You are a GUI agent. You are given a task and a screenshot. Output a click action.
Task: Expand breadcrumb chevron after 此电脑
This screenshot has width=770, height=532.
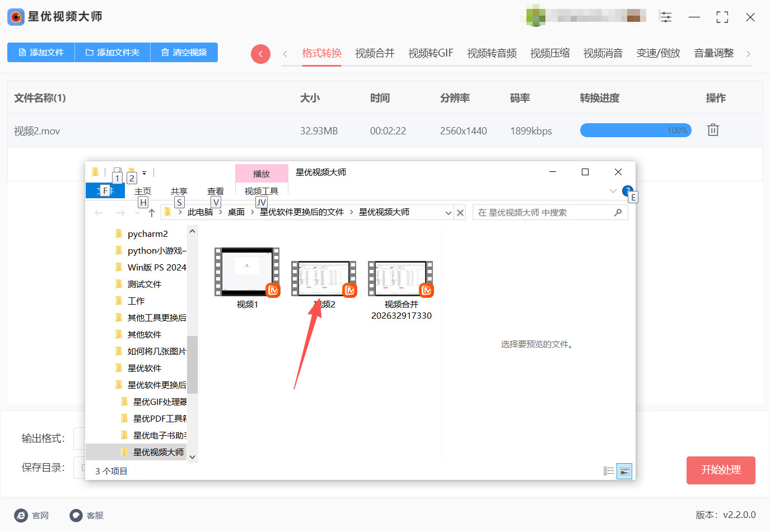point(221,212)
